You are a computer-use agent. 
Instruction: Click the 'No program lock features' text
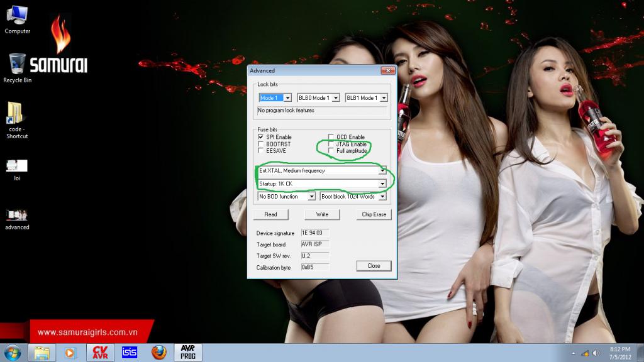click(x=286, y=111)
